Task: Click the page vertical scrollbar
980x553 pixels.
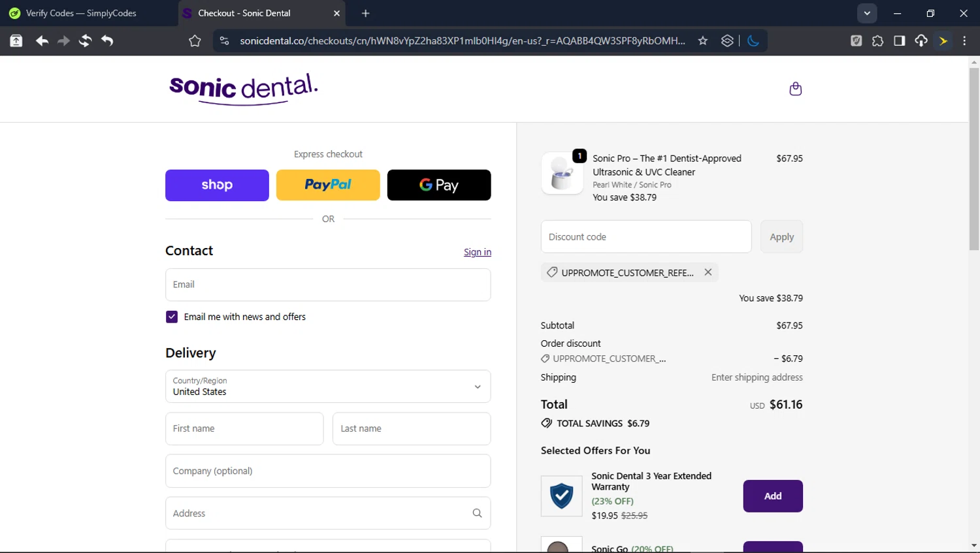Action: click(974, 159)
